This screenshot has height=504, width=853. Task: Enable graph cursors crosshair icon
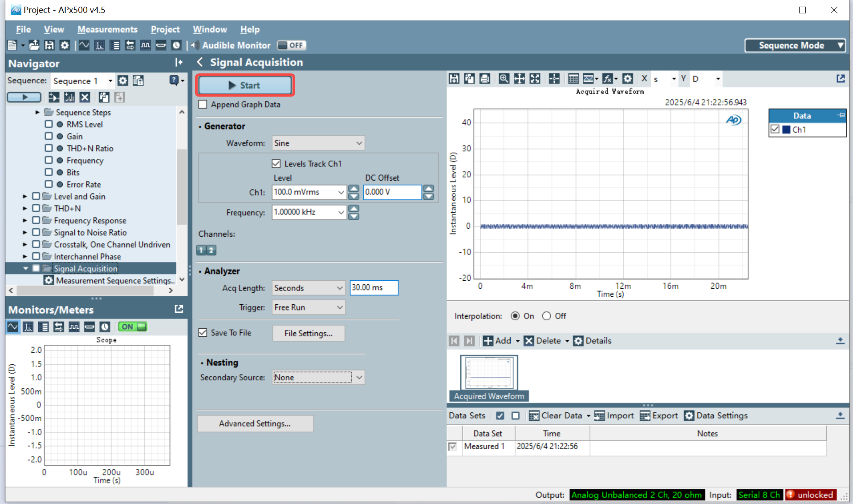pos(554,79)
